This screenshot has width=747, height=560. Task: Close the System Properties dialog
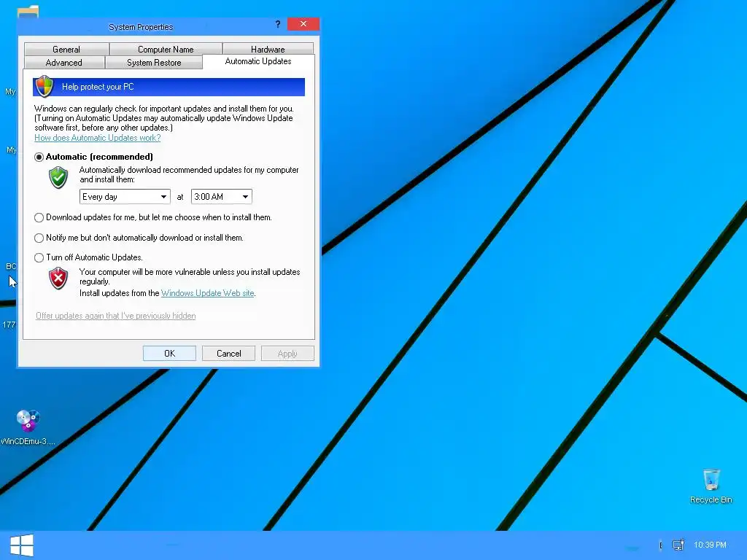303,24
